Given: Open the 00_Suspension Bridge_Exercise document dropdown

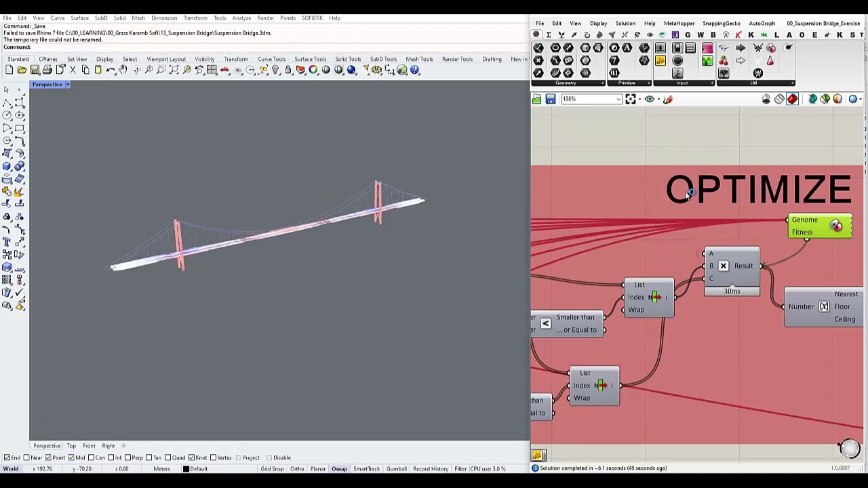Looking at the screenshot, I should (x=823, y=24).
